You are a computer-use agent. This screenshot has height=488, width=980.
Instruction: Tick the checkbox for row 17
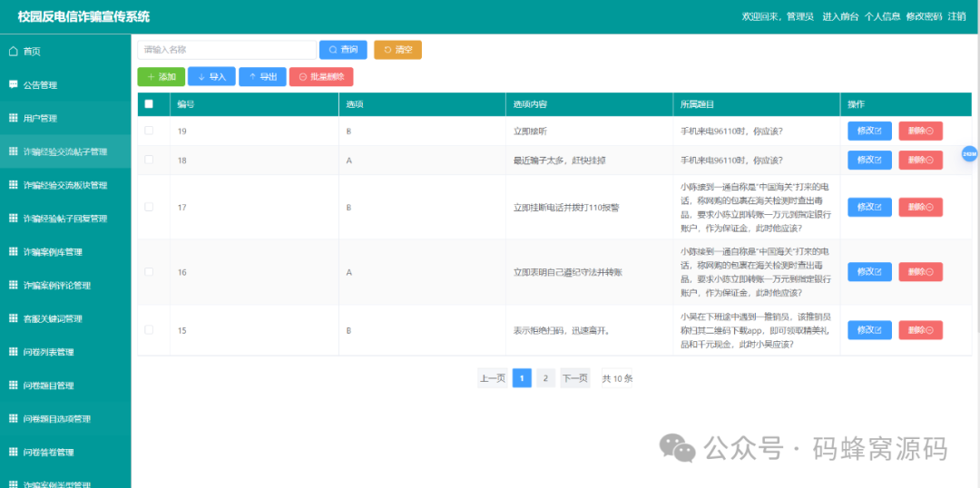149,207
